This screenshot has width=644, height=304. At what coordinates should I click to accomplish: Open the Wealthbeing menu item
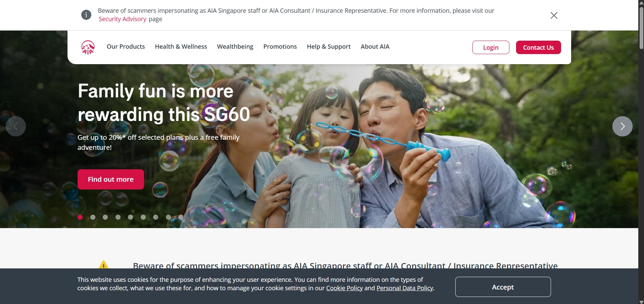[235, 47]
